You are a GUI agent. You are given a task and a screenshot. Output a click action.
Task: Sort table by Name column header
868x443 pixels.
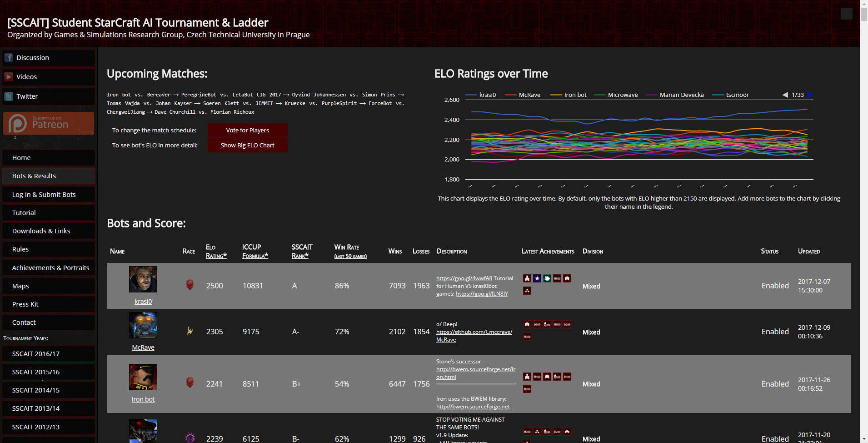117,252
